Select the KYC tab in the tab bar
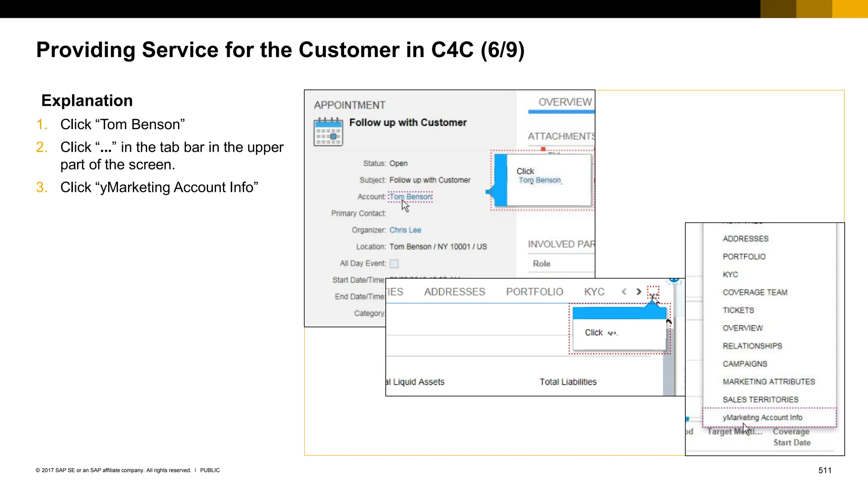Image resolution: width=868 pixels, height=488 pixels. click(594, 292)
